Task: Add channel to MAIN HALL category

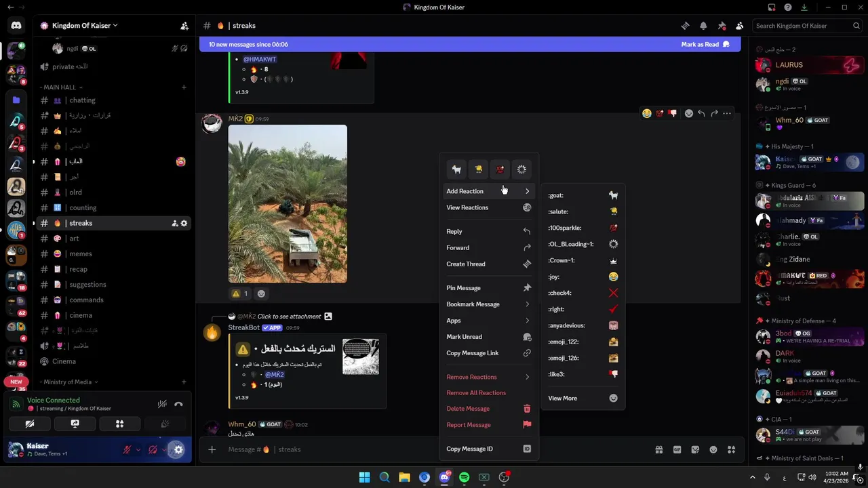Action: 184,87
